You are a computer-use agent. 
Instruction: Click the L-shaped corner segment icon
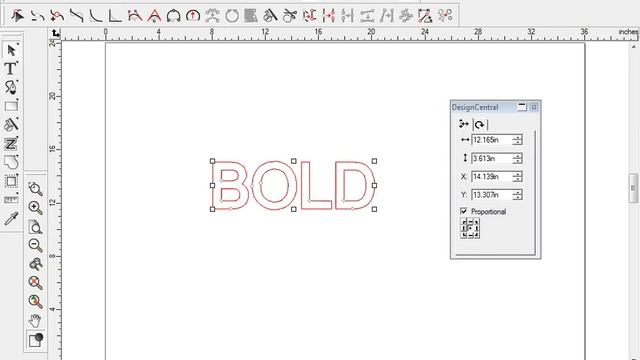[115, 16]
